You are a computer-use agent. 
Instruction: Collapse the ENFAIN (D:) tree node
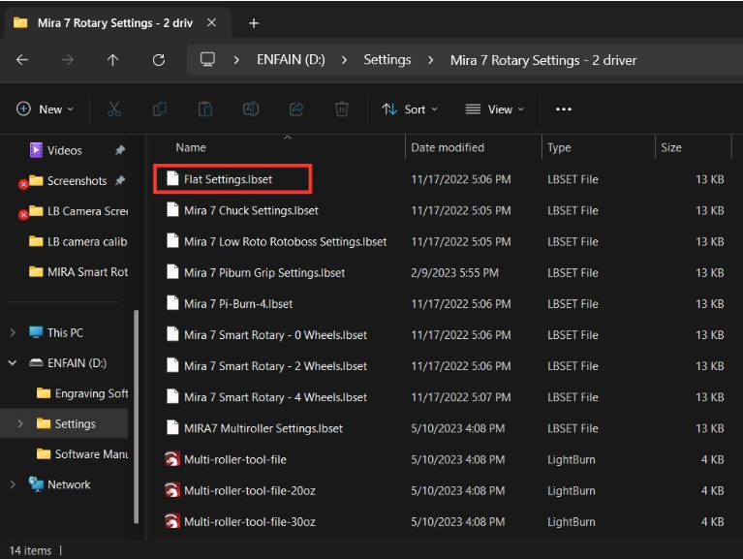pos(13,363)
